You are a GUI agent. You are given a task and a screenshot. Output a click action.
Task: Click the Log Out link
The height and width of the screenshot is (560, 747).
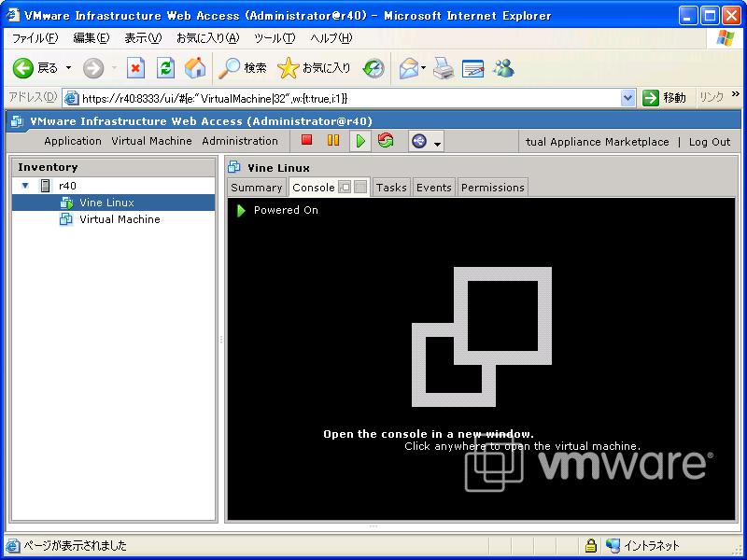click(710, 142)
